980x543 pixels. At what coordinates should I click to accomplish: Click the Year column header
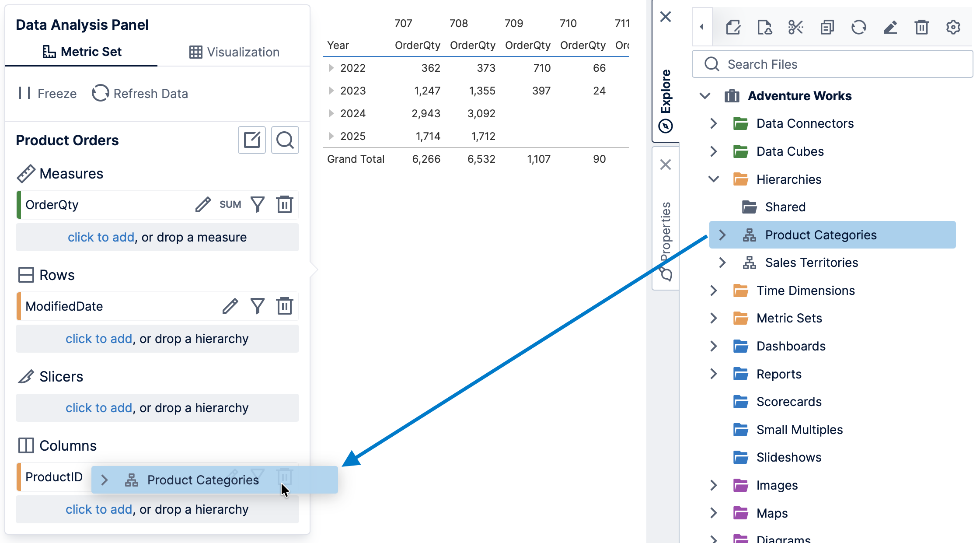338,45
